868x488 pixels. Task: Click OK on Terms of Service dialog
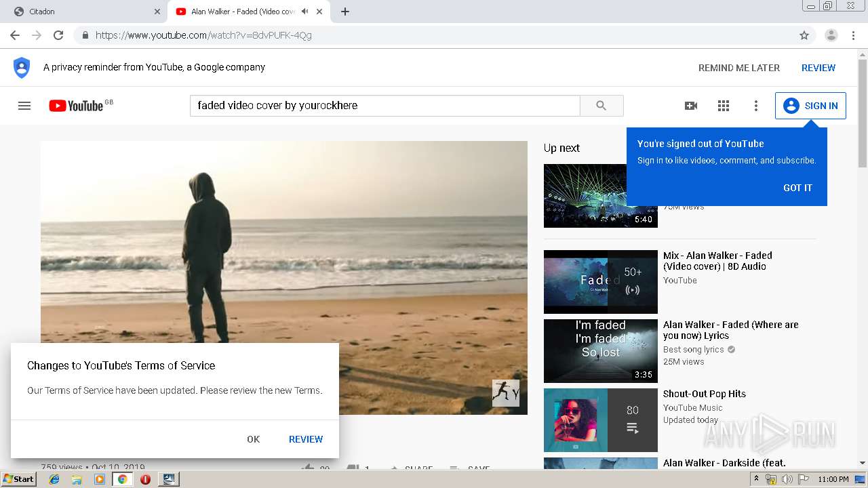point(254,439)
